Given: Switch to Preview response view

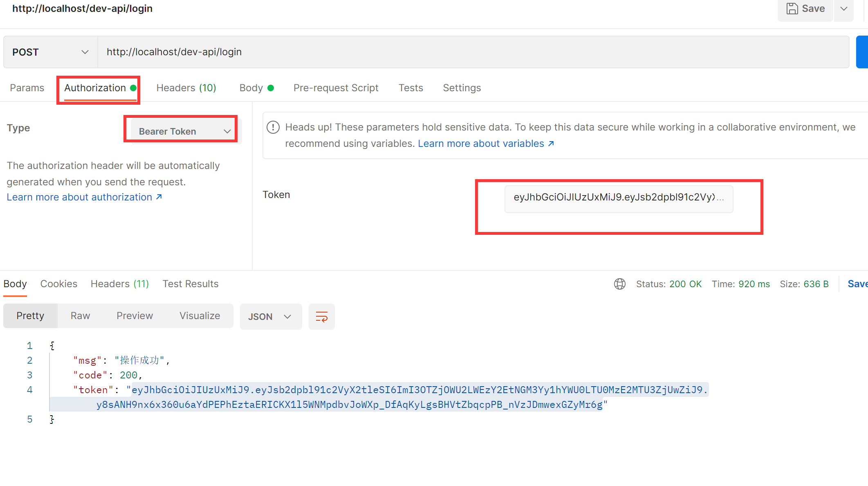Looking at the screenshot, I should (135, 316).
